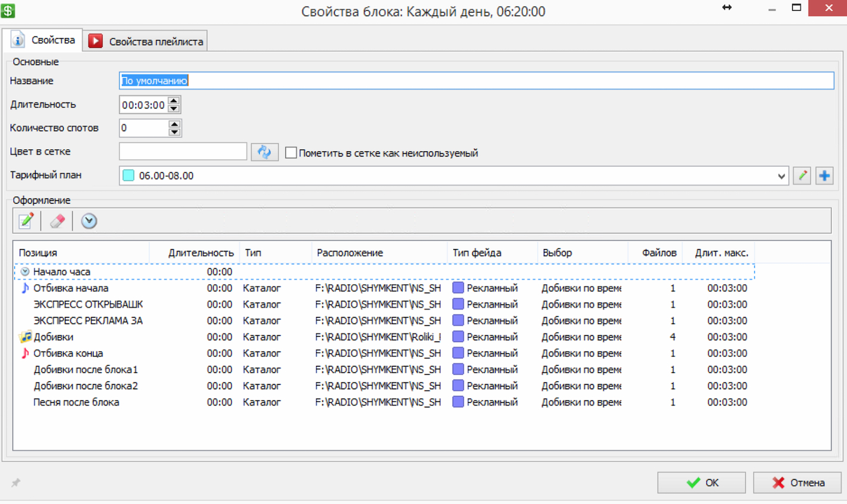This screenshot has width=847, height=504.
Task: Click Добивки по време in Добивки после блока1 row
Action: (x=581, y=369)
